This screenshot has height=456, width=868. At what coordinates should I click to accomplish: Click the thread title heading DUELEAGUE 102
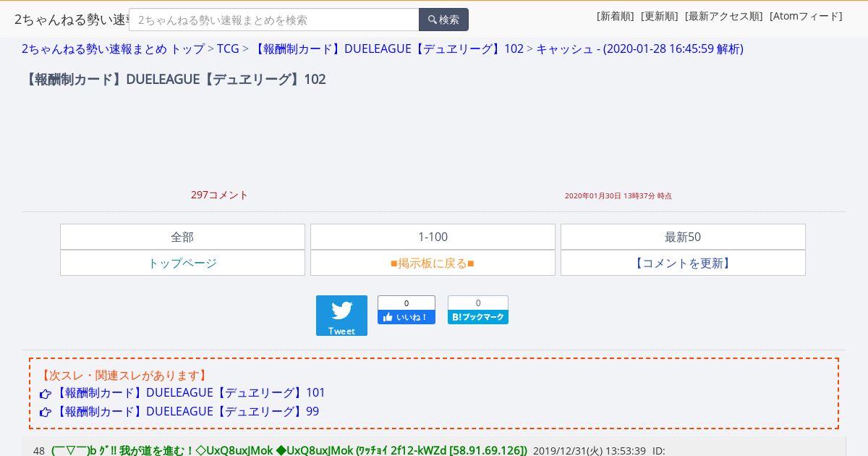coord(174,79)
